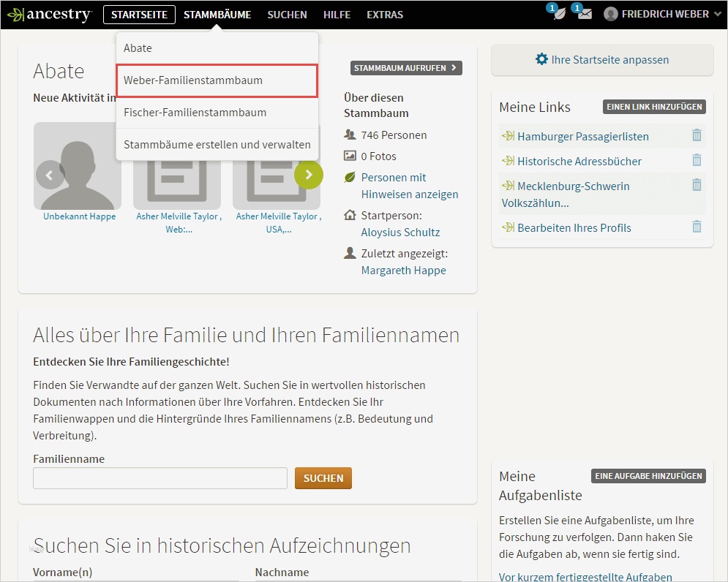Click the people icon beside 746 Personen
728x582 pixels.
(x=350, y=135)
